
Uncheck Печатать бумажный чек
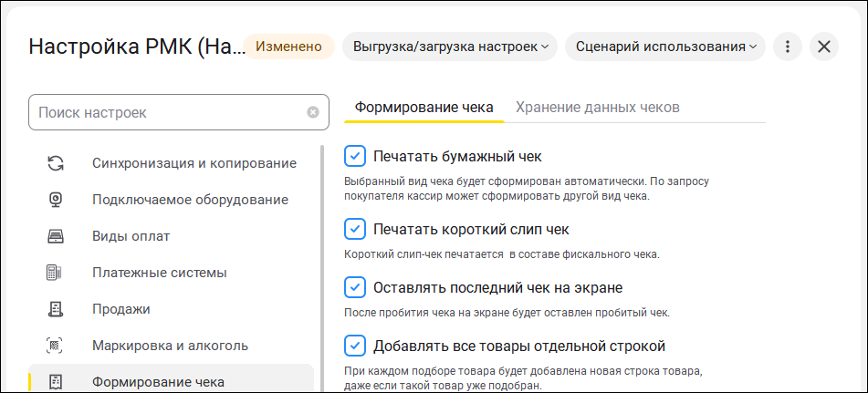pos(355,155)
